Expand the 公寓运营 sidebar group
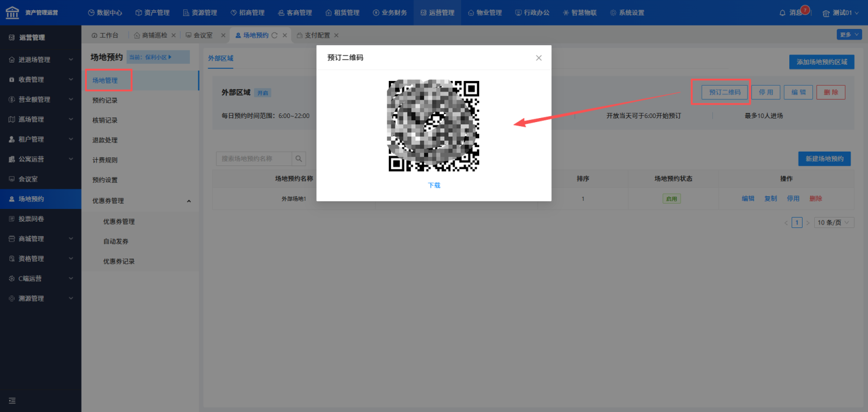The width and height of the screenshot is (868, 412). click(x=41, y=159)
